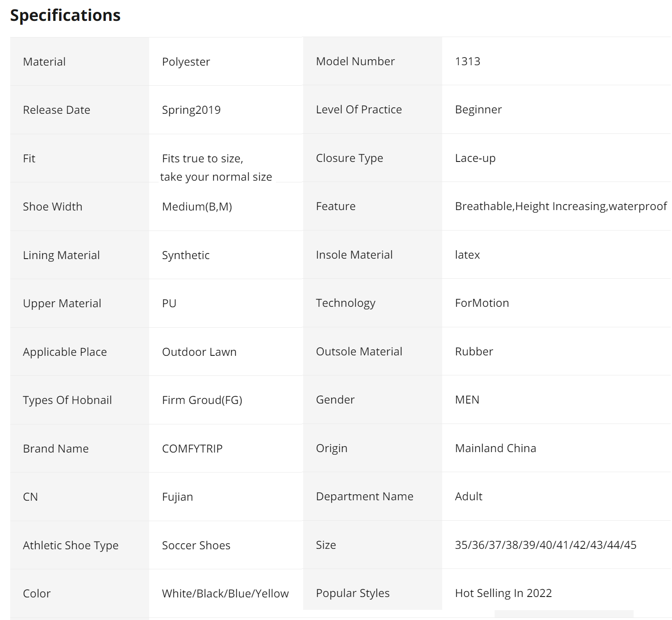Image resolution: width=672 pixels, height=620 pixels.
Task: Click the Hot Selling In 2022 value
Action: [503, 593]
